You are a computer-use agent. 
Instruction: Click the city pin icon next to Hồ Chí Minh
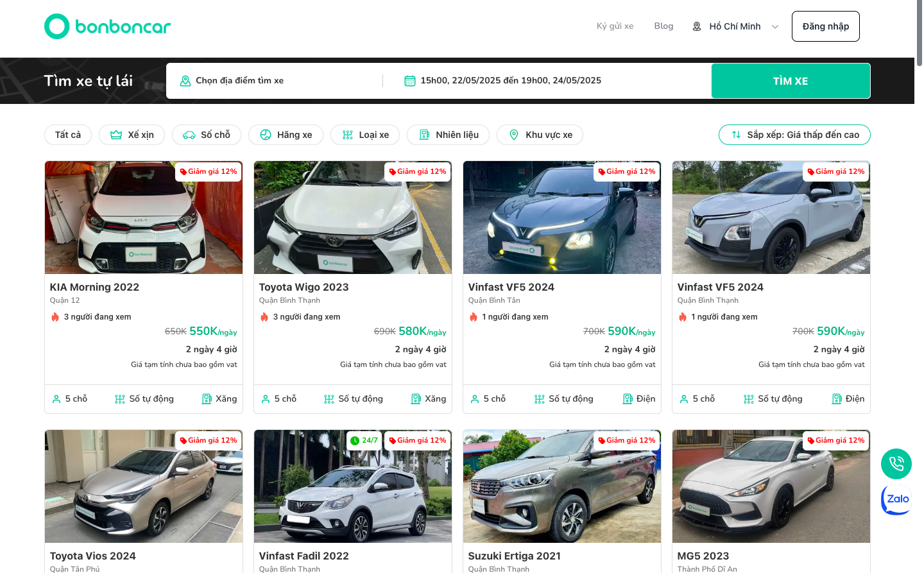(x=697, y=26)
